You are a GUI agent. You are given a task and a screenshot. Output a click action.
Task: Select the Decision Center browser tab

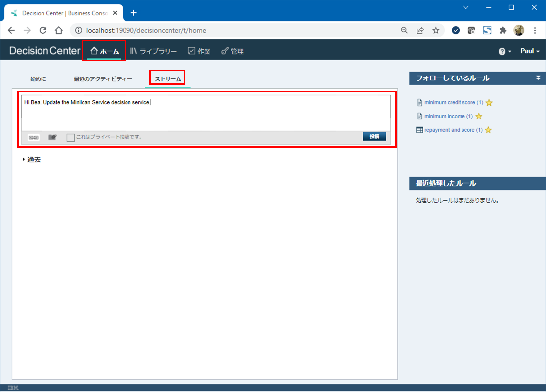(65, 13)
